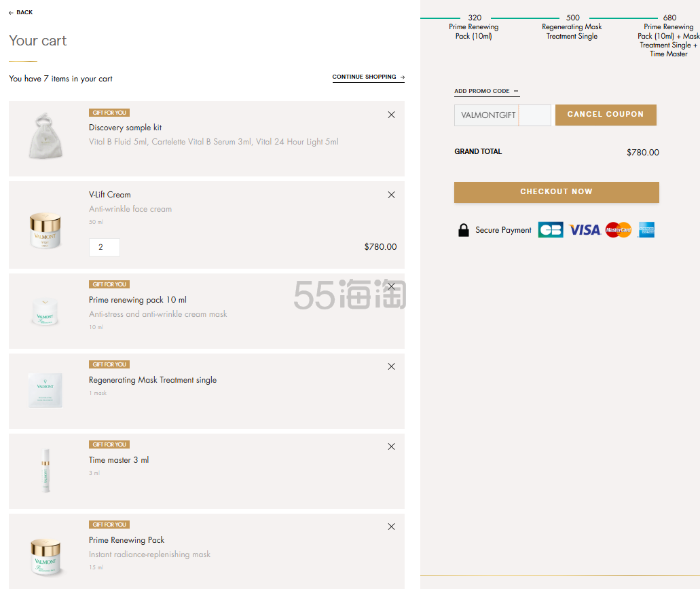Remove Prime renewing pack 10 ml item
Screen dimensions: 700x589
coord(392,286)
